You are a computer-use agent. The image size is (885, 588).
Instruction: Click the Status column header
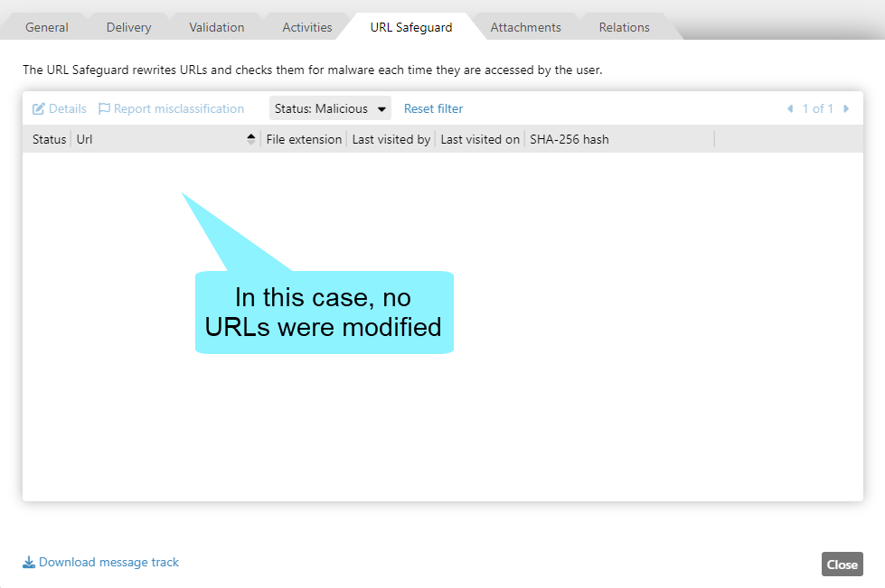pyautogui.click(x=49, y=139)
